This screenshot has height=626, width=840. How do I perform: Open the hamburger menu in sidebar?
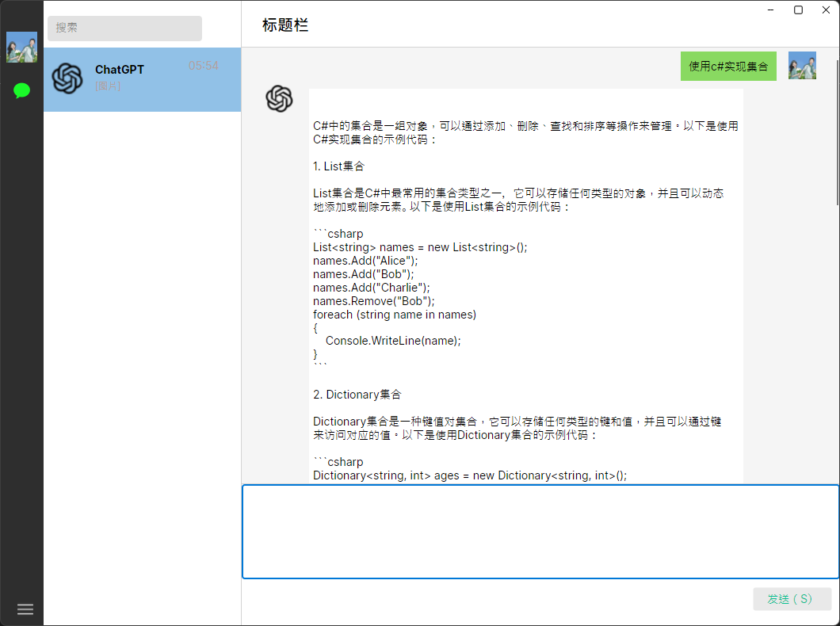25,609
